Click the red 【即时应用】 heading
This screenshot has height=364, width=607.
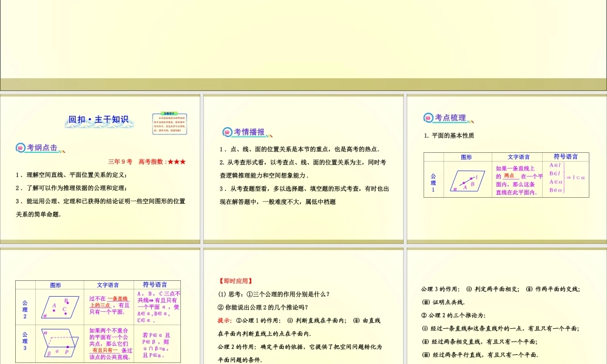[236, 281]
